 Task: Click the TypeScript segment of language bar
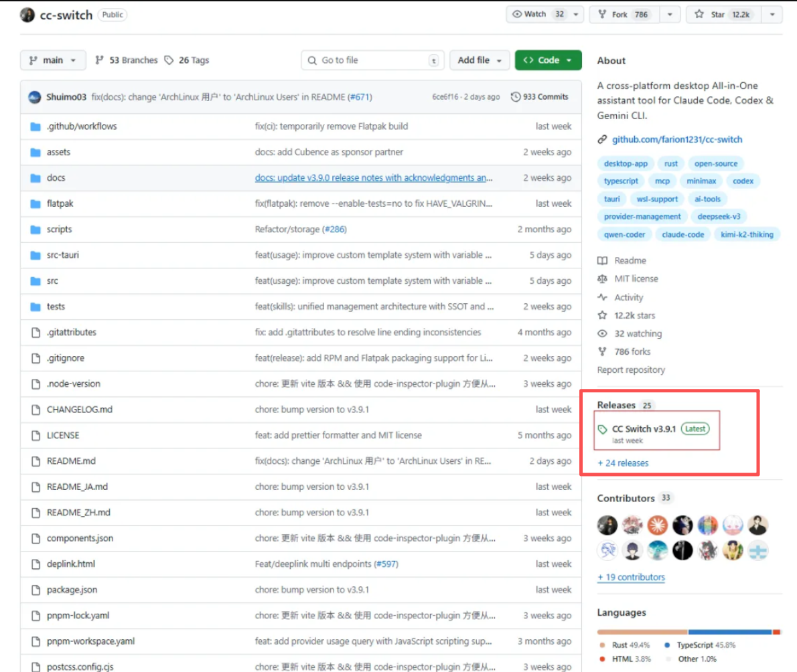pyautogui.click(x=730, y=633)
